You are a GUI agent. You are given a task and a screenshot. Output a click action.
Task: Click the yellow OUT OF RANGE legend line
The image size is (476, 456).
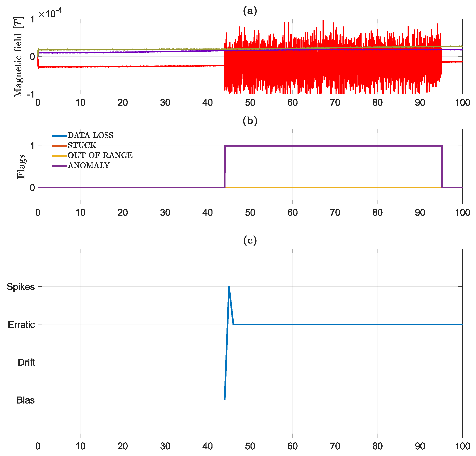tap(59, 156)
